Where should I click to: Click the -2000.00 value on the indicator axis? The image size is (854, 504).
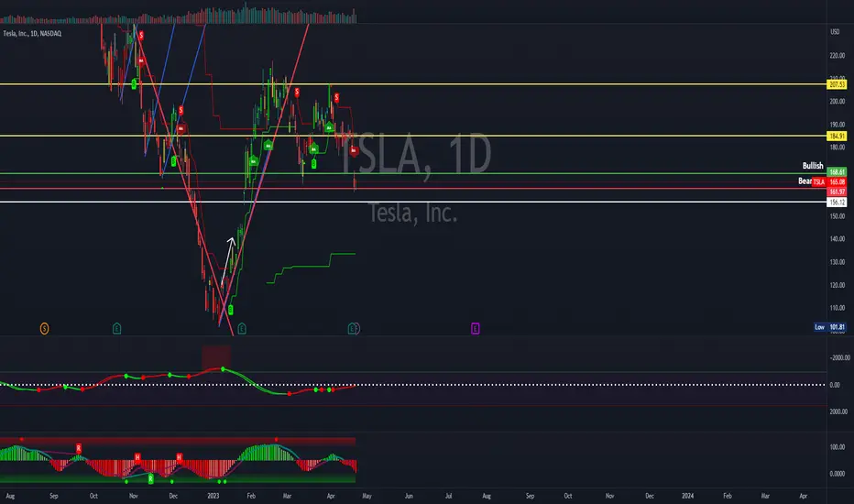click(839, 358)
